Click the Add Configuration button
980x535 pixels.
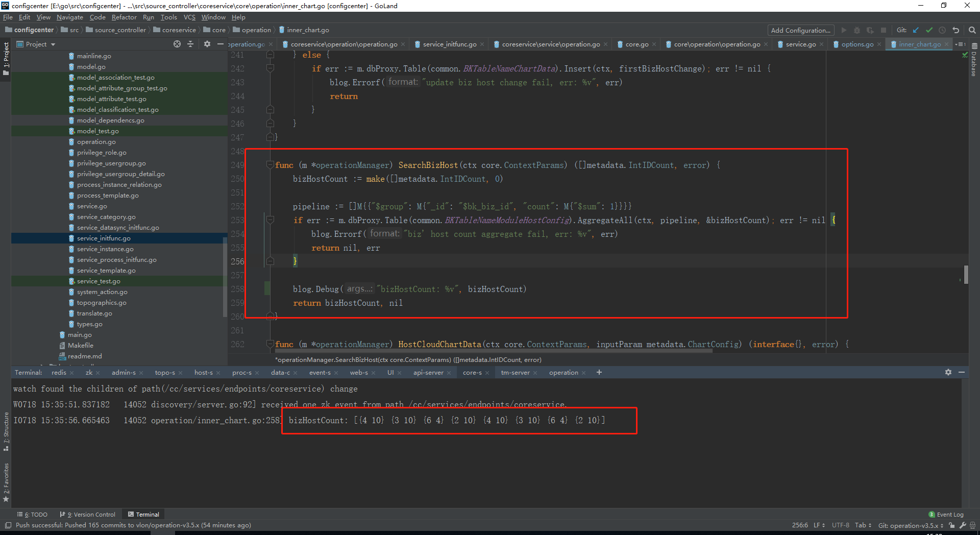point(800,30)
